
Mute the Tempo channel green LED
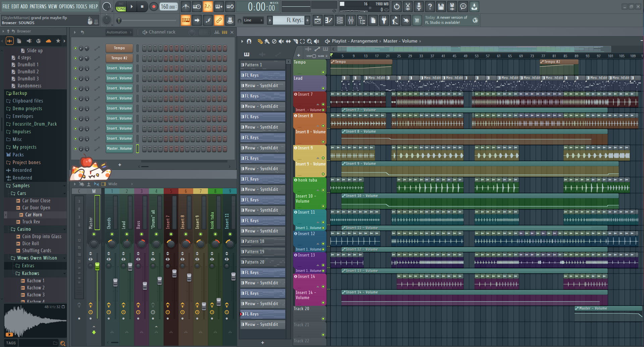75,48
